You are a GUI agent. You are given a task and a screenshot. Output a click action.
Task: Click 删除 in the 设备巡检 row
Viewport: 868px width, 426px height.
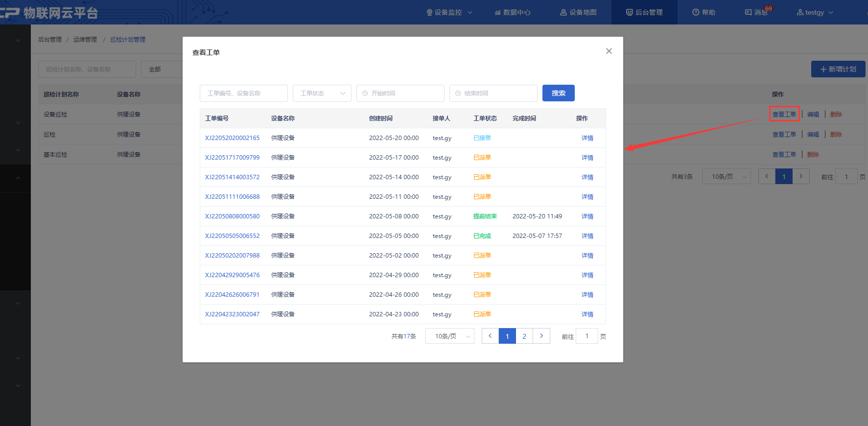[x=836, y=114]
